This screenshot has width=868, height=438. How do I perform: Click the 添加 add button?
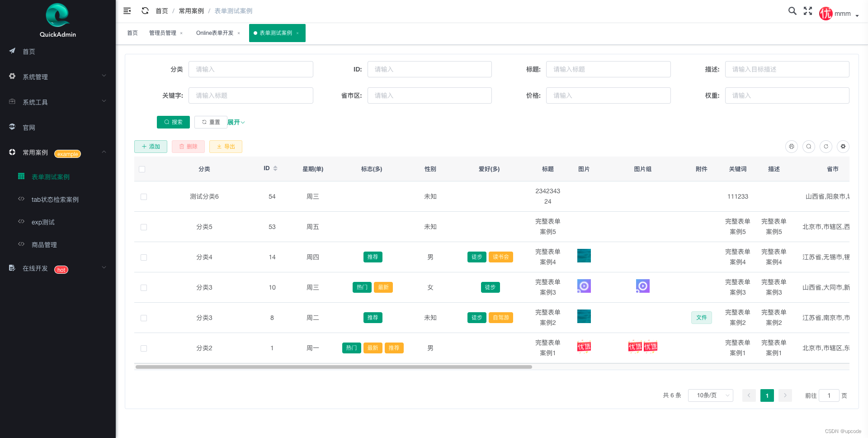click(151, 147)
